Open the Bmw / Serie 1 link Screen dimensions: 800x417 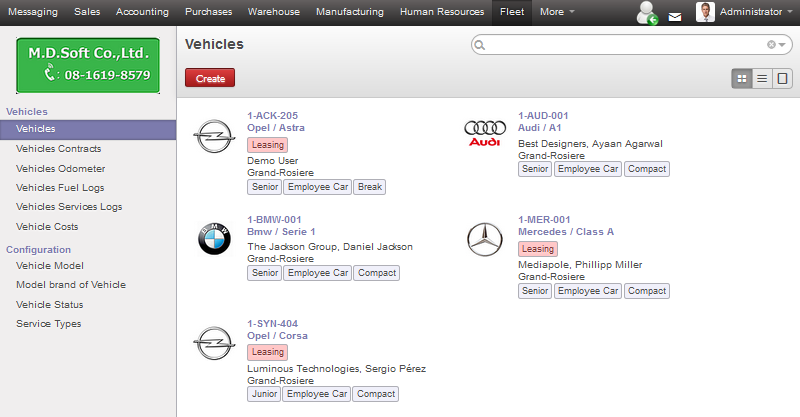pyautogui.click(x=281, y=232)
